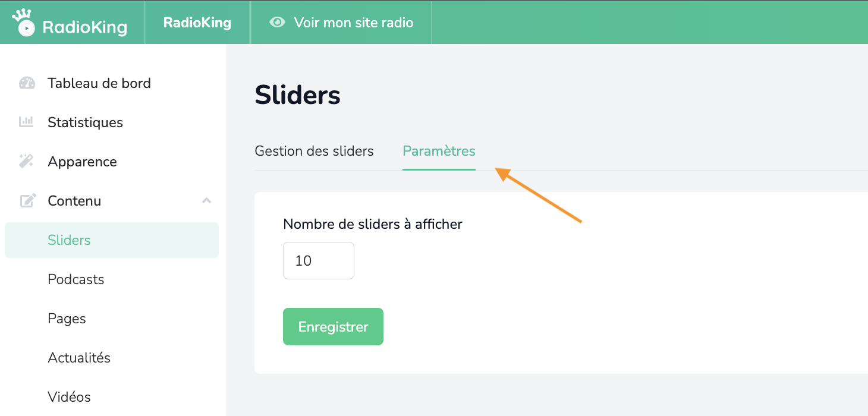The width and height of the screenshot is (868, 416).
Task: Click the eye icon beside Voir mon site radio
Action: [277, 23]
